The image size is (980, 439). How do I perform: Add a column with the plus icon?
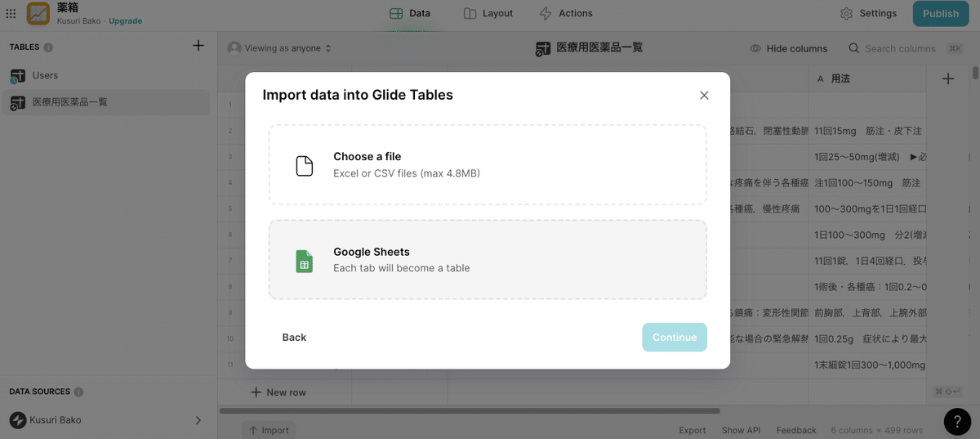click(948, 78)
